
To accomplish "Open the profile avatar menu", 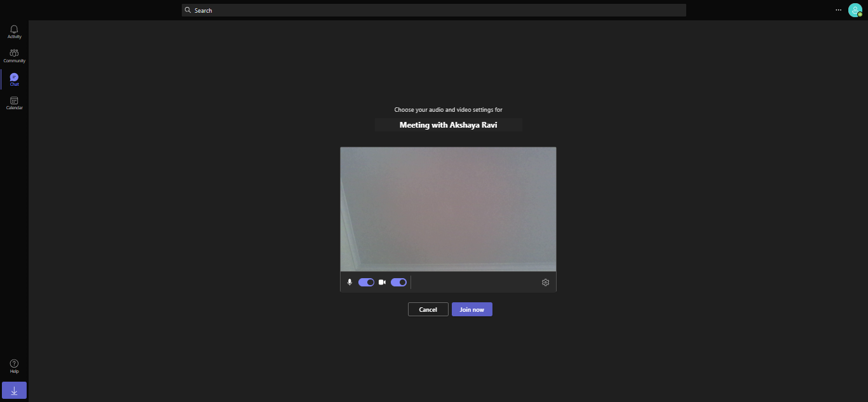I will click(855, 10).
